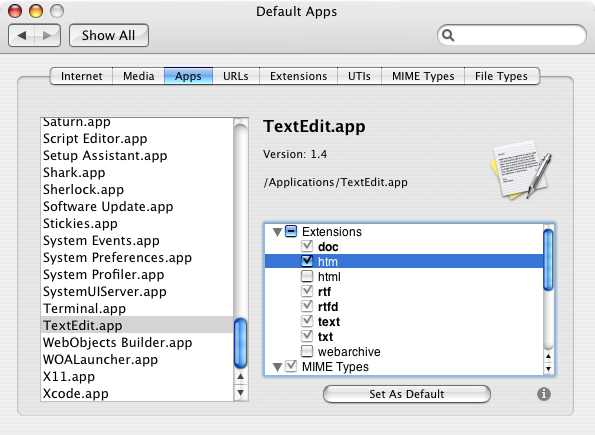Screen dimensions: 595x435
Task: Select the htm row label
Action: click(327, 262)
